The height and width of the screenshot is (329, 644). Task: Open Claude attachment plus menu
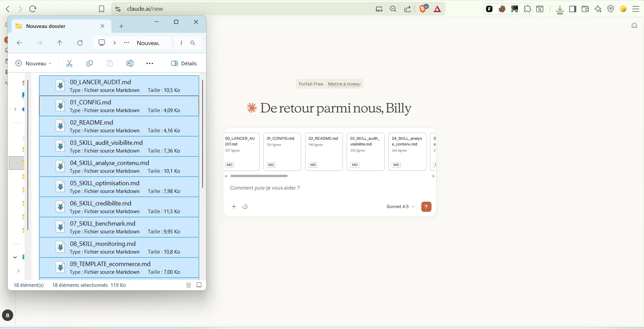coord(234,207)
